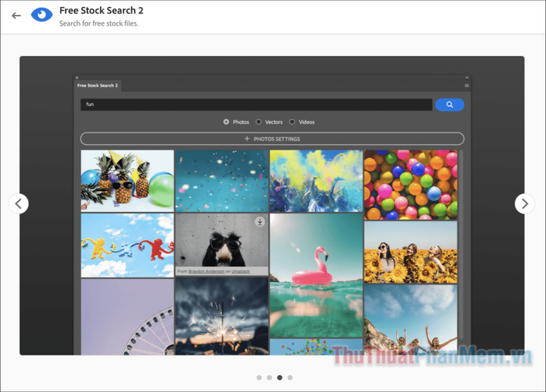Click the 'Free Stock Search 2' title
This screenshot has width=546, height=392.
point(101,10)
